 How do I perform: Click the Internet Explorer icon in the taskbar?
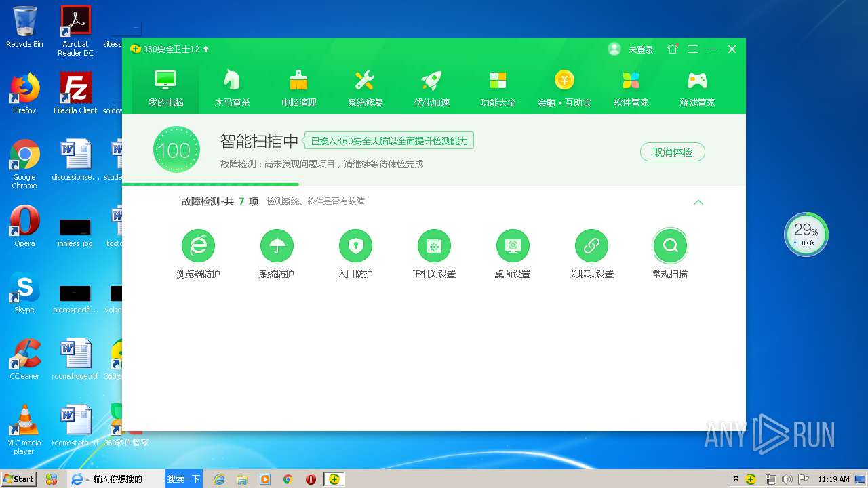click(x=219, y=479)
